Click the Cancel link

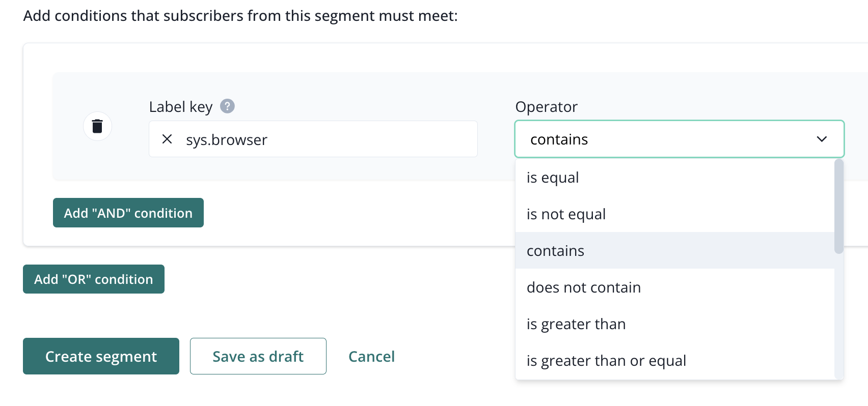[x=371, y=357]
